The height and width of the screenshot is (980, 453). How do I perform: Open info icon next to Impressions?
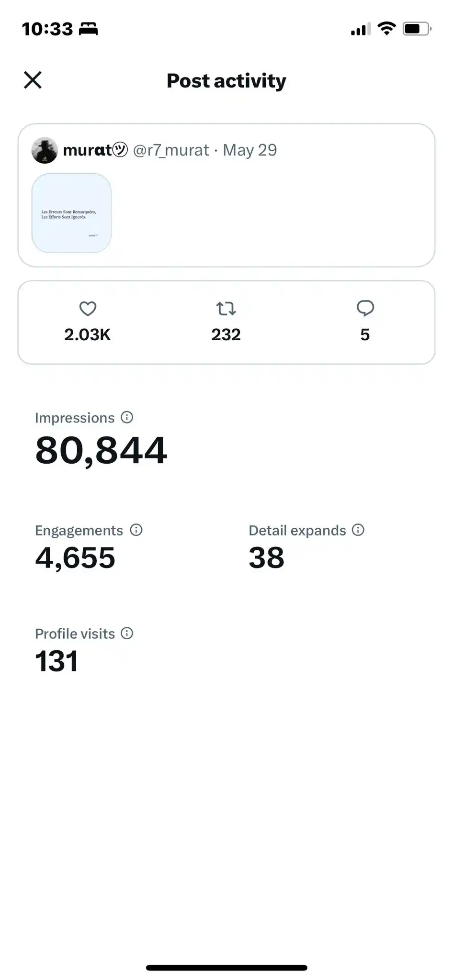[127, 417]
